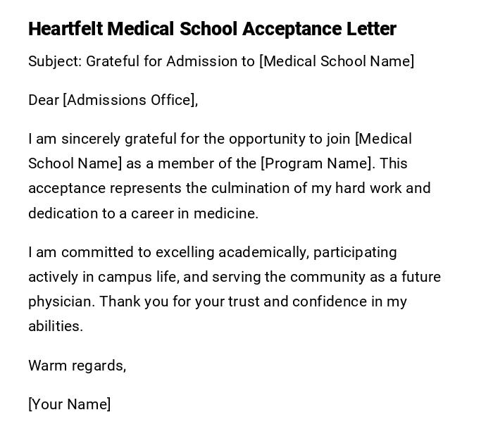Click the "Subject:" label
Viewport: 493px width, 448px height.
coord(55,61)
